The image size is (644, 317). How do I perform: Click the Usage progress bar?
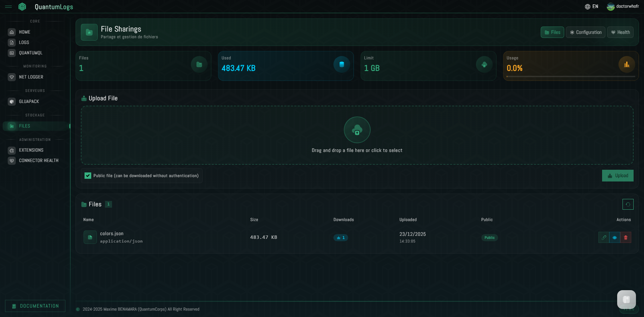[x=571, y=76]
